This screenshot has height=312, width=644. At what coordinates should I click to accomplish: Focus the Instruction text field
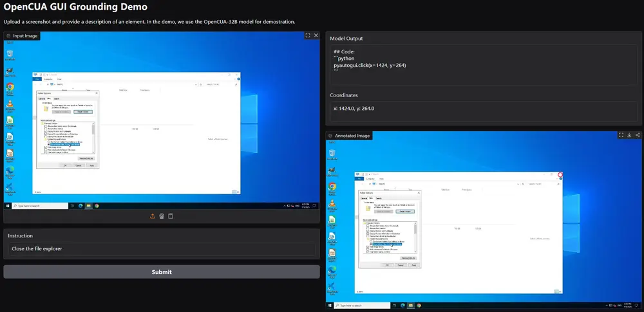[x=161, y=249]
